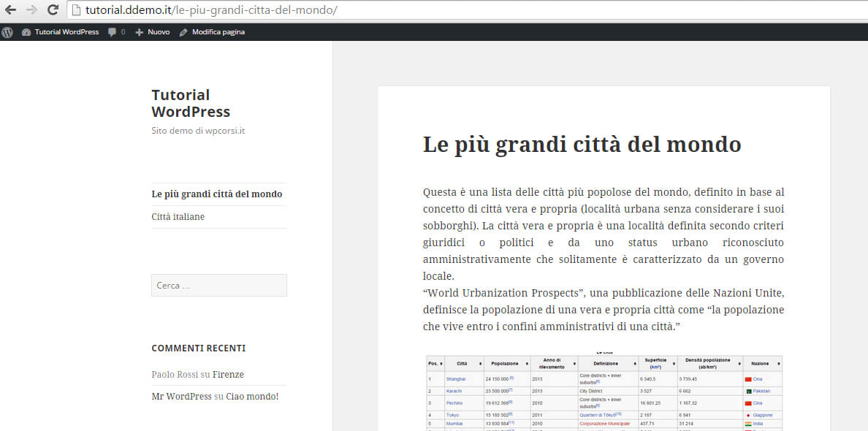Click the India flag icon in the Mumbai row

click(748, 423)
